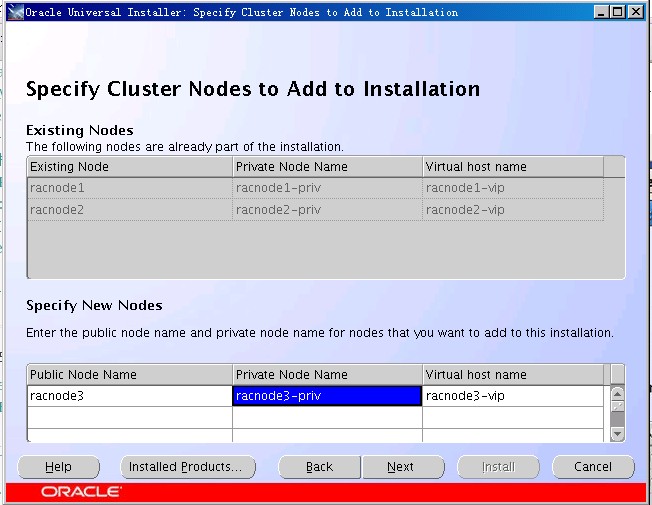Click existing nodes Virtual host name header
Image resolution: width=652 pixels, height=505 pixels.
[x=513, y=167]
